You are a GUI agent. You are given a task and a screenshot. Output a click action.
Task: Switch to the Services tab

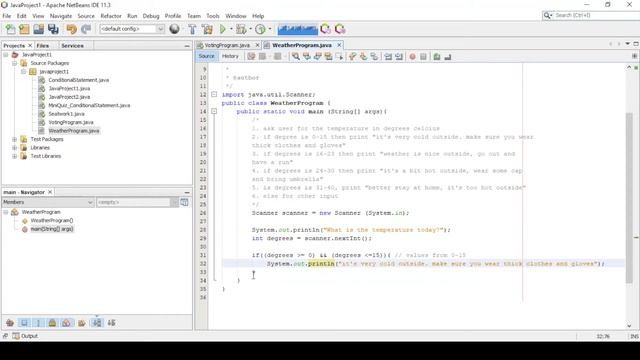coord(72,46)
